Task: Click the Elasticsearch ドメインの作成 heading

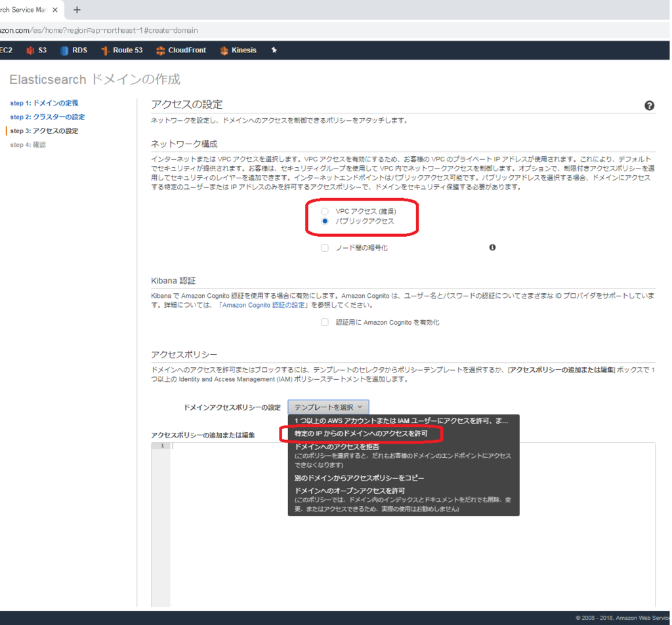Action: pyautogui.click(x=94, y=79)
